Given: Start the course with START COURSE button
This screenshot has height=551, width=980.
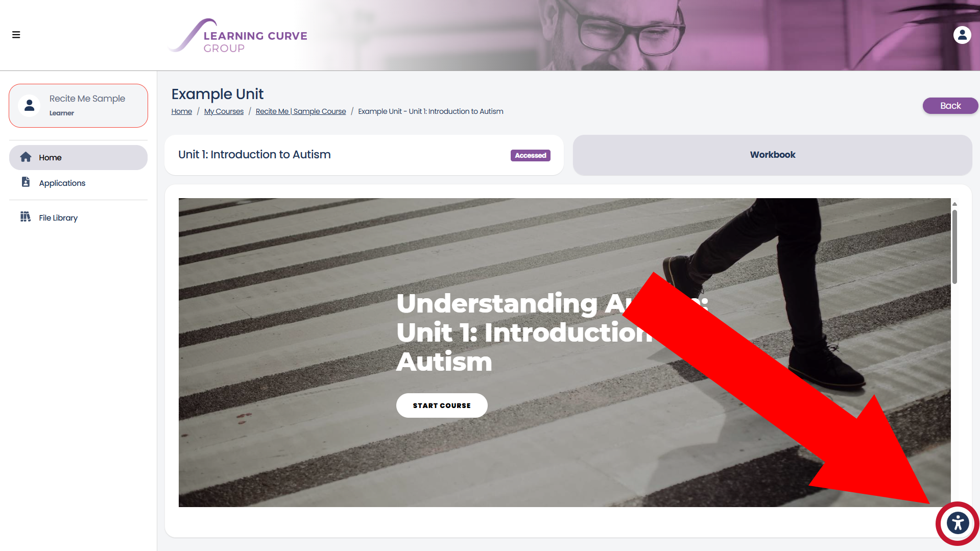Looking at the screenshot, I should (442, 405).
